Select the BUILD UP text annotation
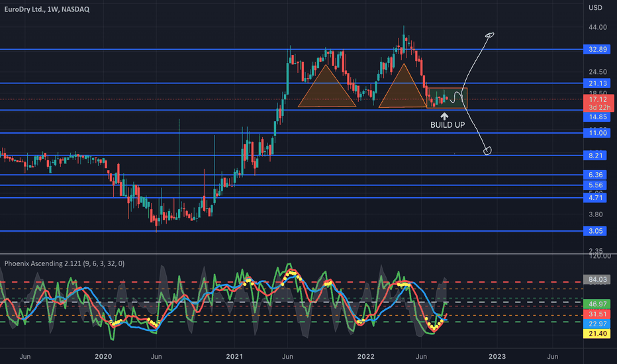The image size is (617, 364). 448,124
